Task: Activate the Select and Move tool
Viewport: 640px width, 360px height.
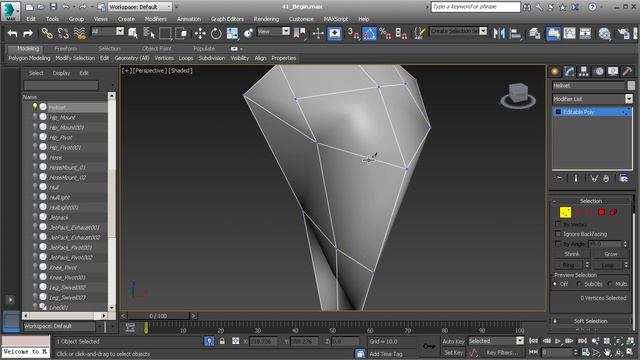Action: click(x=200, y=33)
